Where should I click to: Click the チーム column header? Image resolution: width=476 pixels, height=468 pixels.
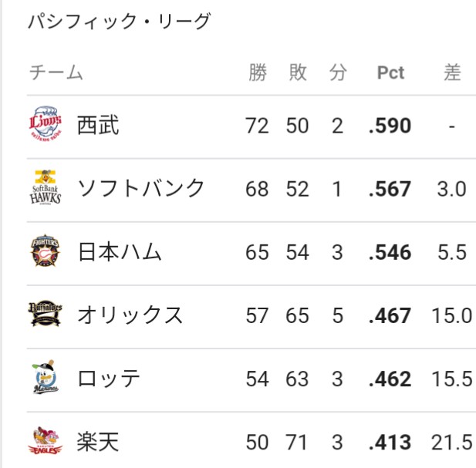point(56,72)
